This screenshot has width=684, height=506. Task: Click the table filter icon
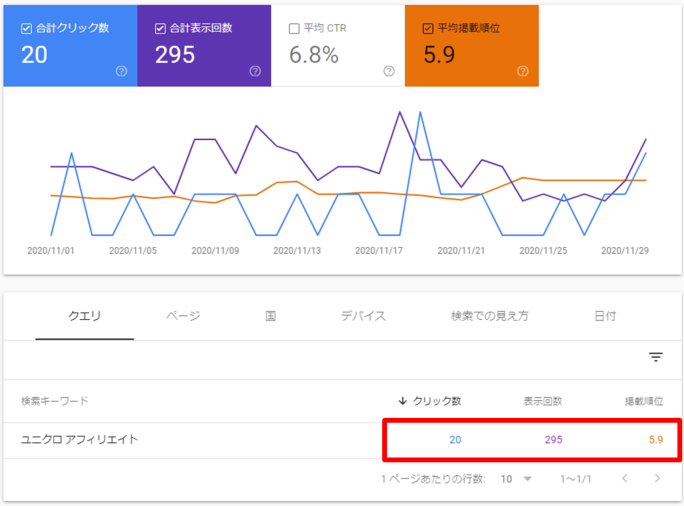pos(656,357)
